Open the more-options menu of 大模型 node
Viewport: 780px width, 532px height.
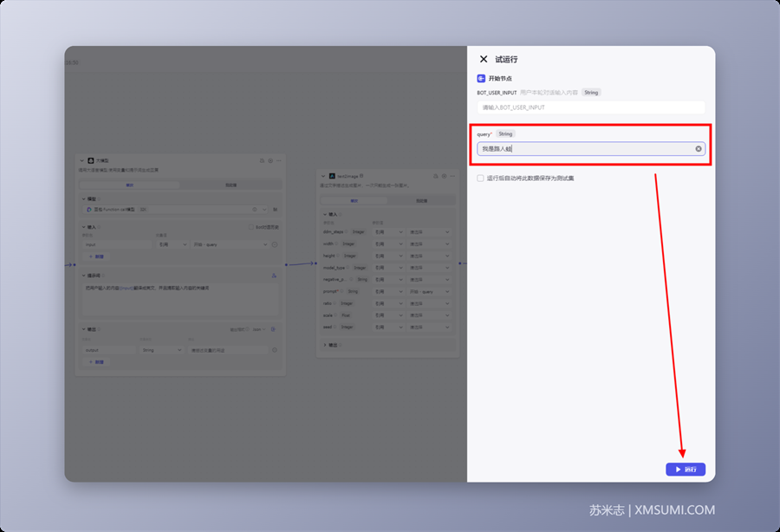278,160
